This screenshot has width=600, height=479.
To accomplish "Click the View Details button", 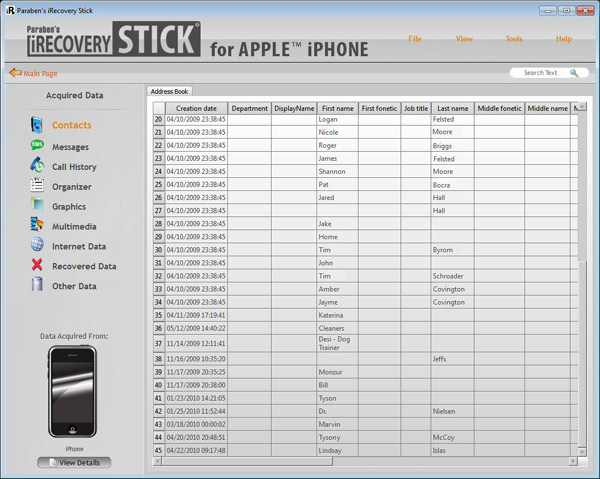I will (x=74, y=463).
